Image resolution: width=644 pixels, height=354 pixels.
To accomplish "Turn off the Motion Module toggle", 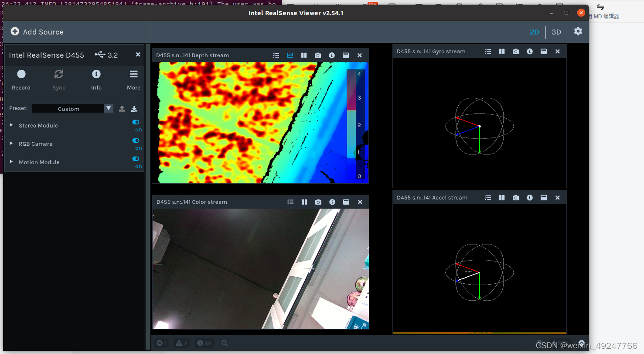I will click(x=136, y=159).
